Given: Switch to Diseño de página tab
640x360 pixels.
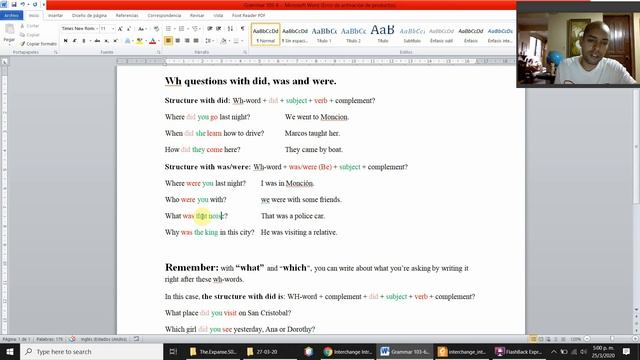Looking at the screenshot, I should click(x=89, y=15).
